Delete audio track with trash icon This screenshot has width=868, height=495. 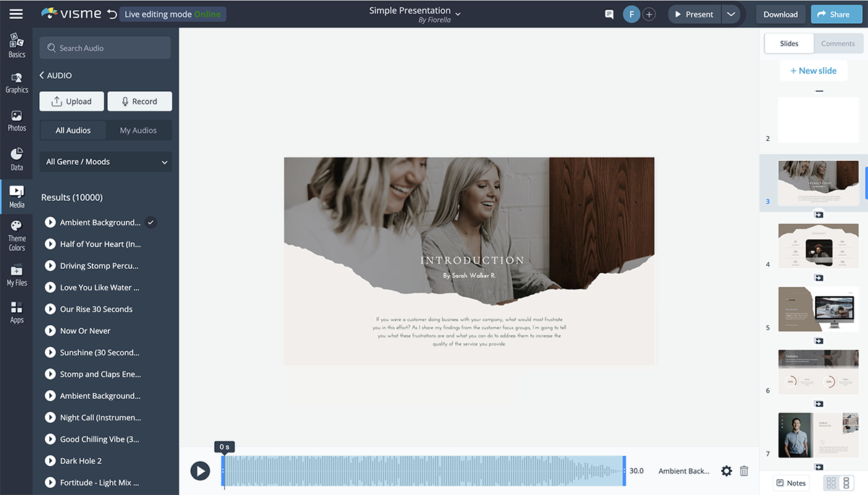tap(744, 471)
